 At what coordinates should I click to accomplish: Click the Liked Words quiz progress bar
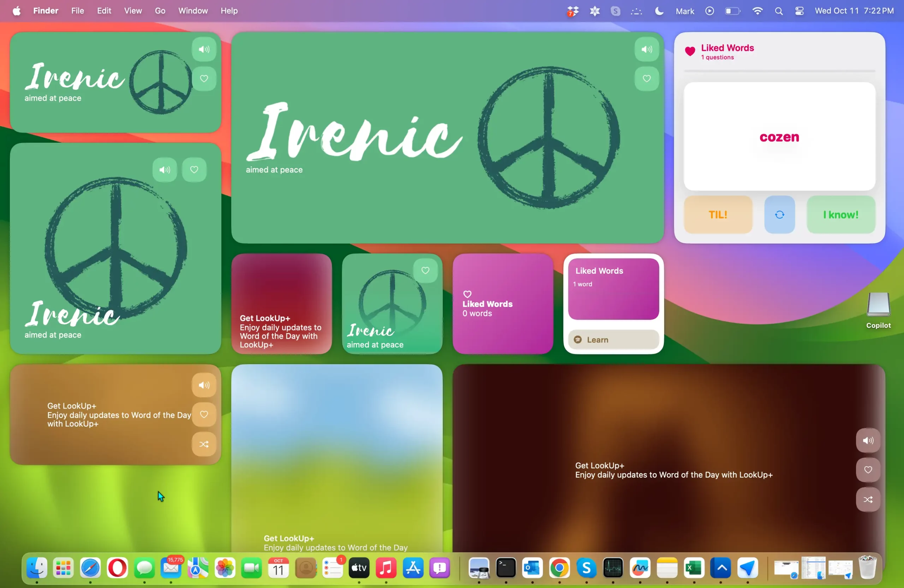click(x=779, y=71)
